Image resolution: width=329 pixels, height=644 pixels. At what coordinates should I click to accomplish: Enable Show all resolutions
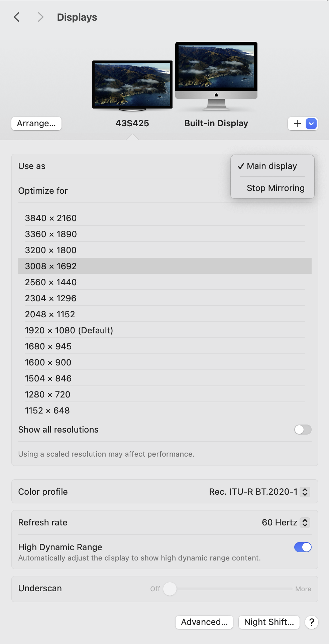pyautogui.click(x=302, y=430)
